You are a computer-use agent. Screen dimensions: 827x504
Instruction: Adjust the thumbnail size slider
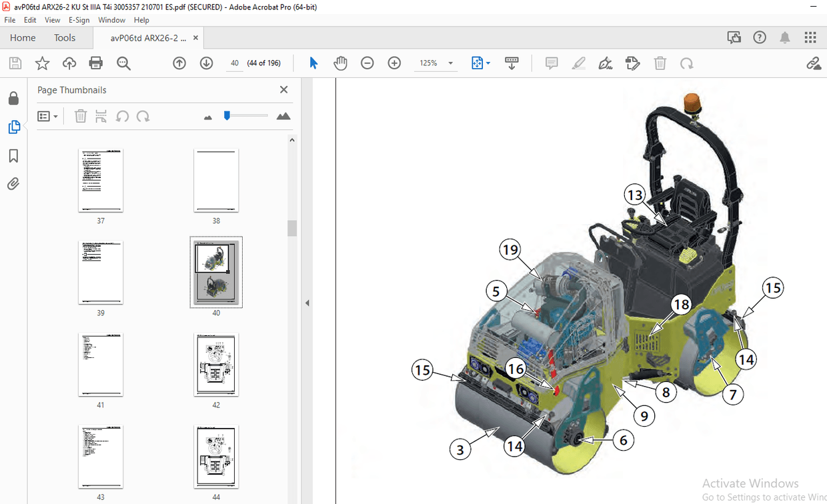(x=227, y=115)
